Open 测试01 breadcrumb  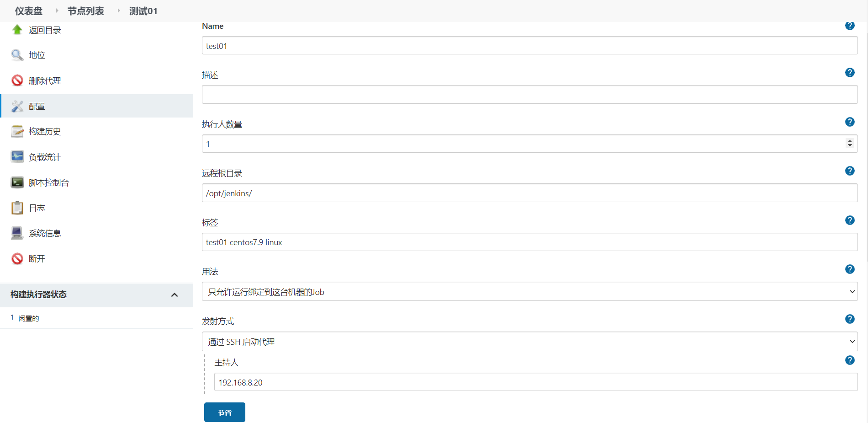point(143,11)
